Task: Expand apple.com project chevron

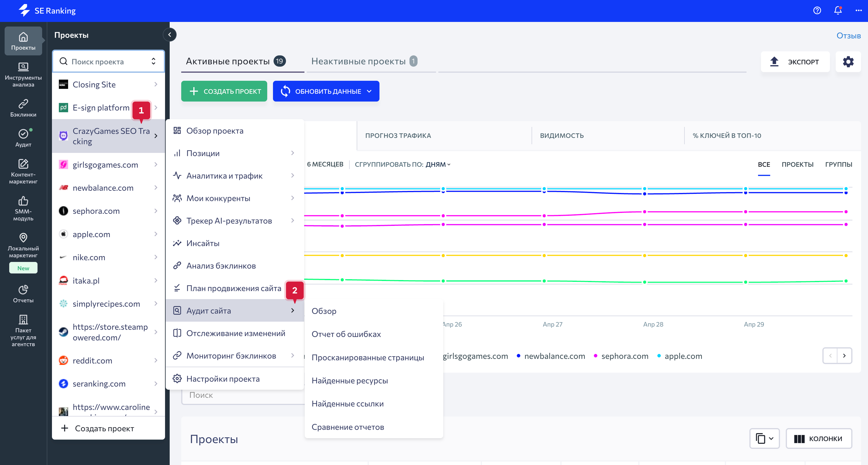Action: click(156, 234)
